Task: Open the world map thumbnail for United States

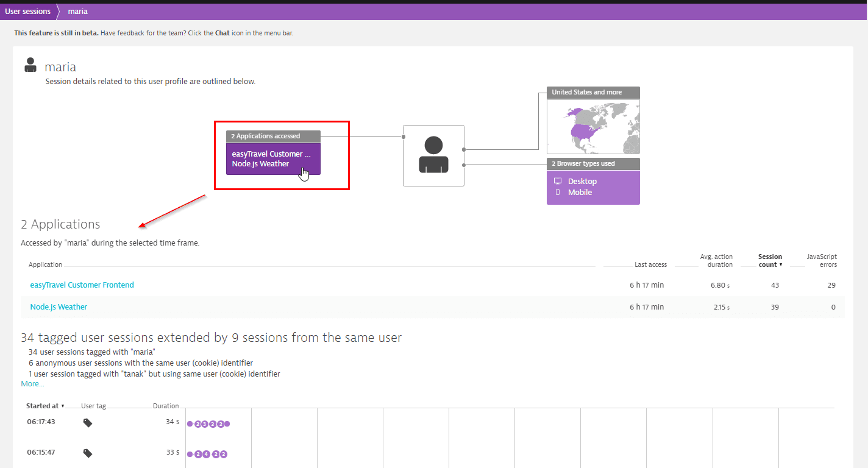Action: pyautogui.click(x=593, y=126)
